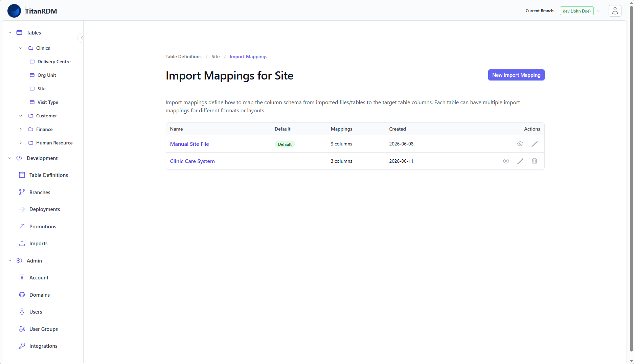The image size is (634, 364).
Task: Edit the Manual Site File mapping
Action: coord(534,144)
